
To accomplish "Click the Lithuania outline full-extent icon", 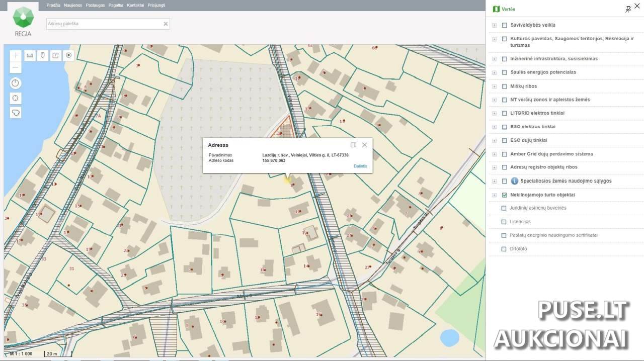I will (16, 113).
